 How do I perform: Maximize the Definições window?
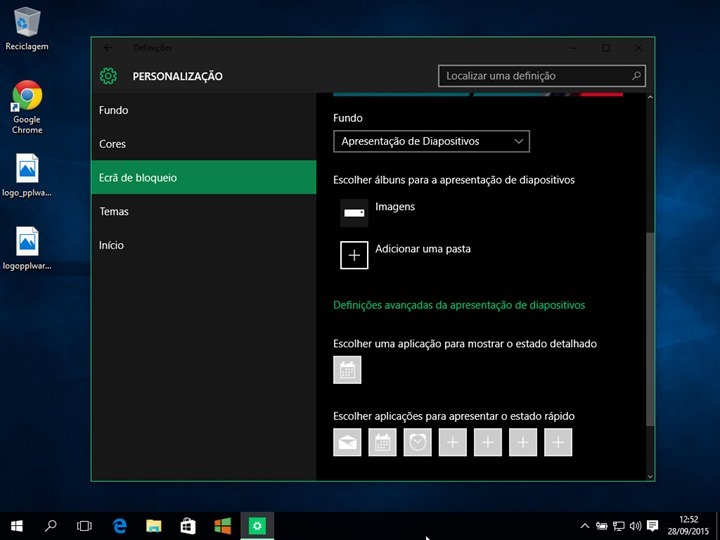point(606,48)
